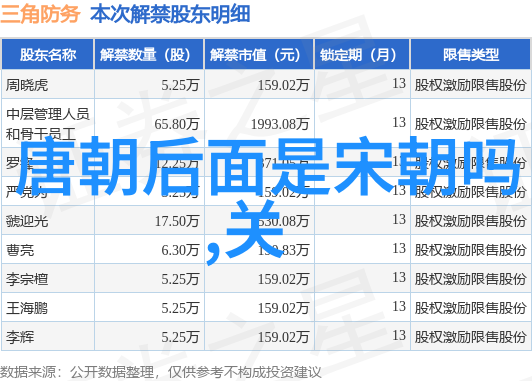The image size is (532, 381).
Task: Click the 股东名称 column header
Action: [x=48, y=55]
